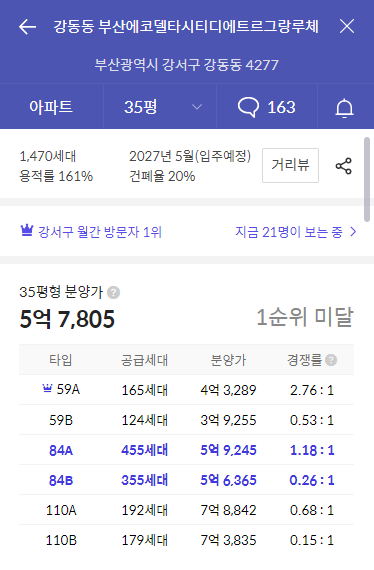Click the 용적률 161% value
Viewport: 374px width, 570px height.
click(56, 176)
